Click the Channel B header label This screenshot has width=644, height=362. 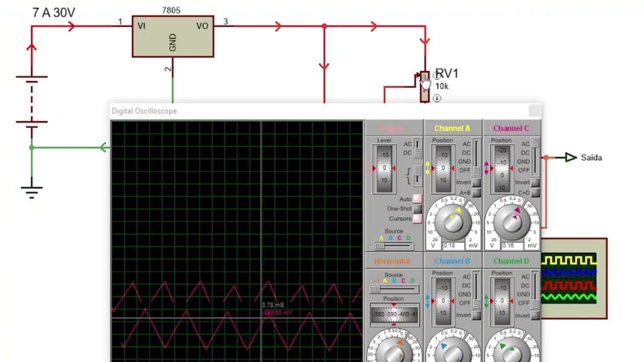coord(452,261)
